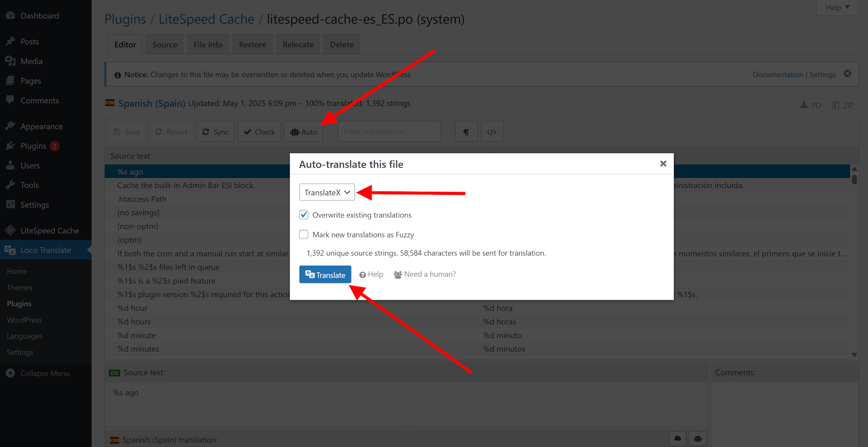Click the LiteSpeed Cache diamond icon
Screen dimensions: 868x447
click(10, 230)
